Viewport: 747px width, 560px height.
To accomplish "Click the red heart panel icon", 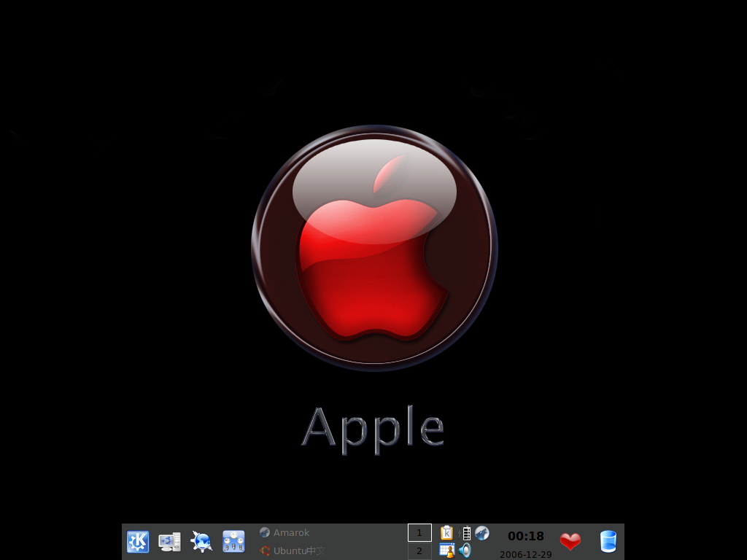I will 570,542.
